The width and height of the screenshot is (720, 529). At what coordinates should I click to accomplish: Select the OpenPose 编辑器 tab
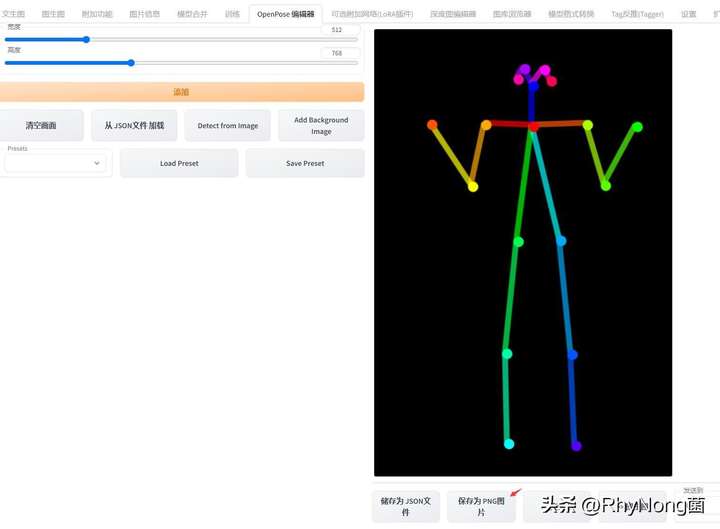tap(286, 14)
